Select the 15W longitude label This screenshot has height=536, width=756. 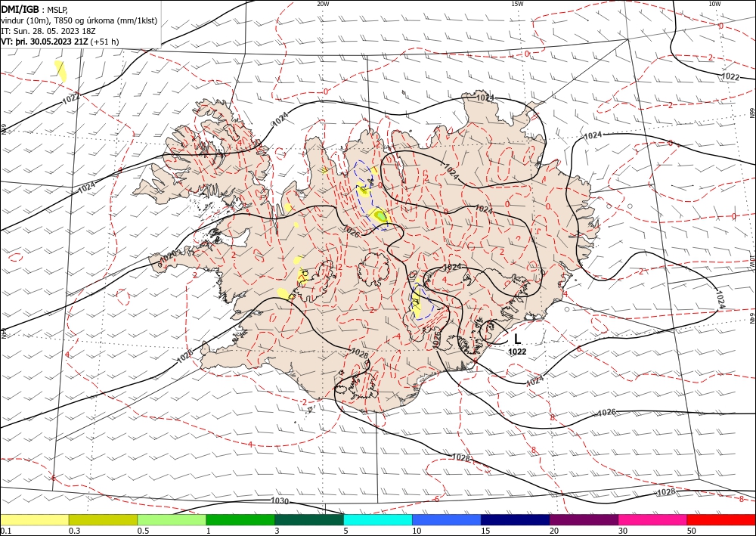[x=517, y=4]
